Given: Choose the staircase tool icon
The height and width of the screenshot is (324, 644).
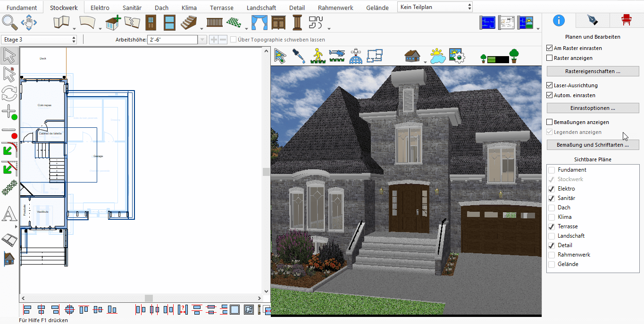Looking at the screenshot, I should [189, 22].
